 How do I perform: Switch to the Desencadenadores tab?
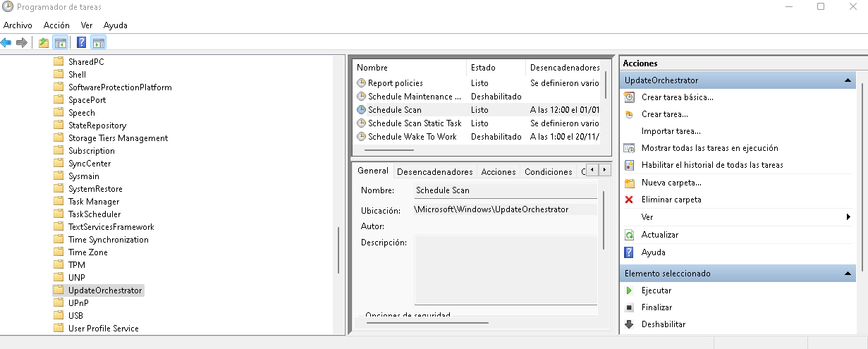tap(434, 171)
